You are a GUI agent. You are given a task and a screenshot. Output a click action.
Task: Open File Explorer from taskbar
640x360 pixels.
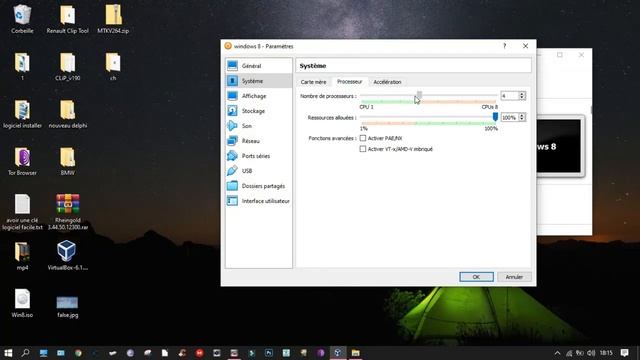click(x=356, y=353)
